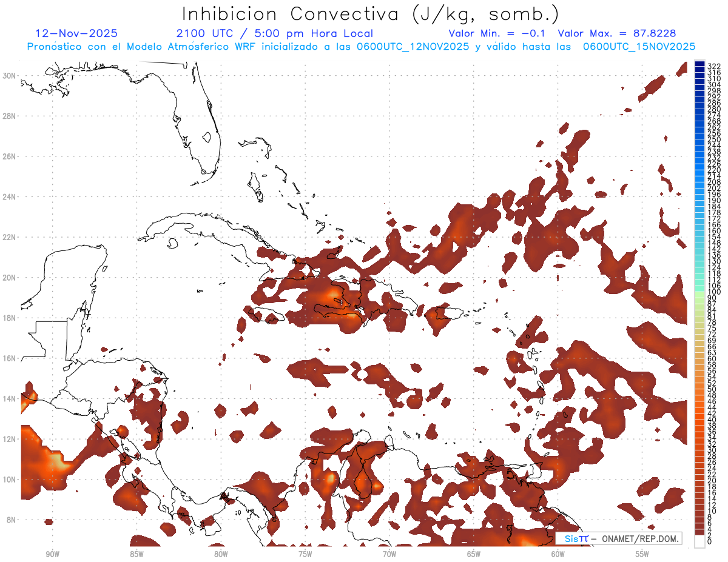The image size is (728, 562).
Task: Click the WRF model forecast description line
Action: 361,47
